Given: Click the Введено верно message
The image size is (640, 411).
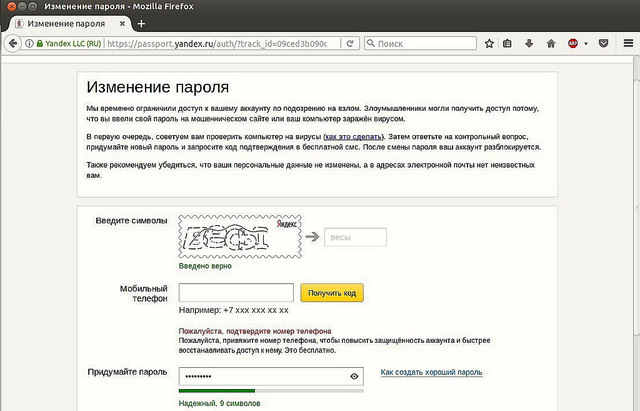Looking at the screenshot, I should tap(205, 266).
